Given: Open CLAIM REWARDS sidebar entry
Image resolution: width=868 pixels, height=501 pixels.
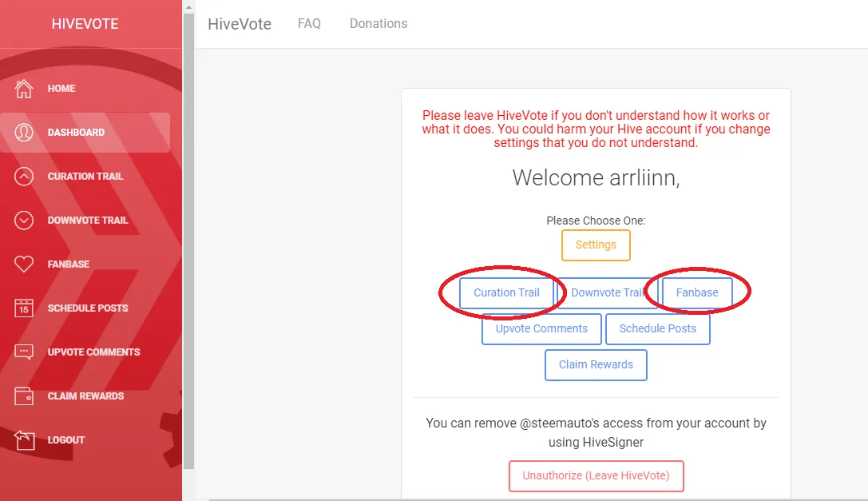Looking at the screenshot, I should click(85, 396).
